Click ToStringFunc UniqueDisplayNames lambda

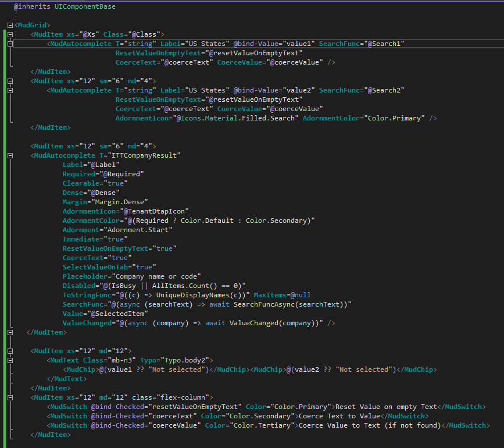tap(156, 296)
